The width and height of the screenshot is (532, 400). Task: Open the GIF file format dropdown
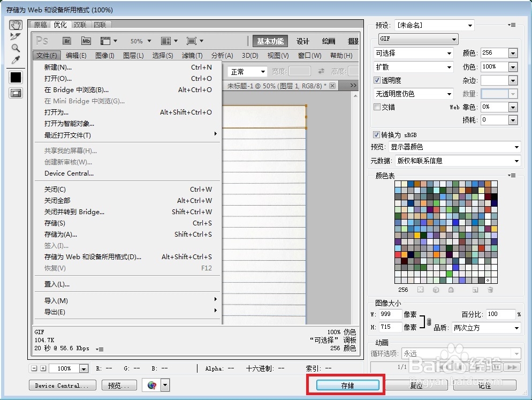coord(419,39)
